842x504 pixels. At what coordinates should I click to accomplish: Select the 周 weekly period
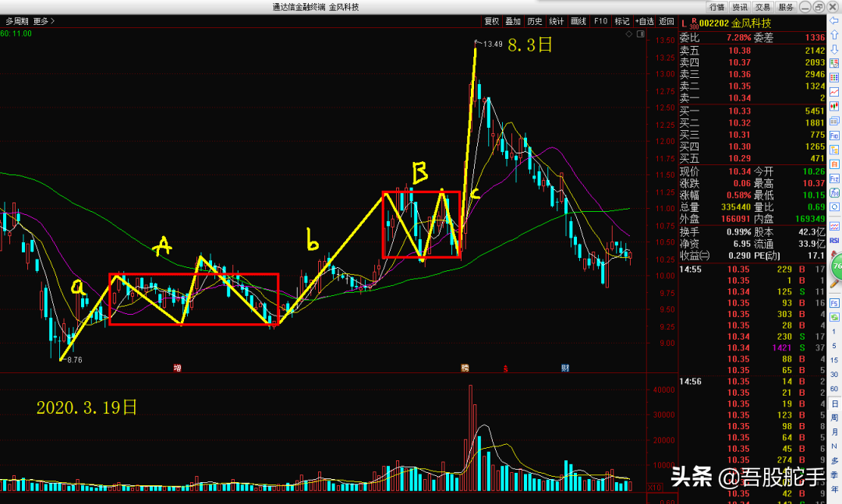834,418
